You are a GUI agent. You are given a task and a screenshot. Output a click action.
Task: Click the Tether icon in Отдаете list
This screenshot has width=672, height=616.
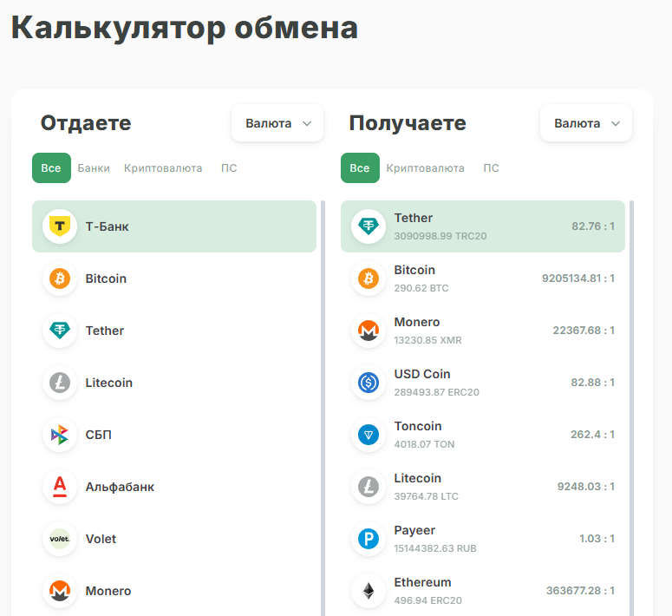pos(60,331)
